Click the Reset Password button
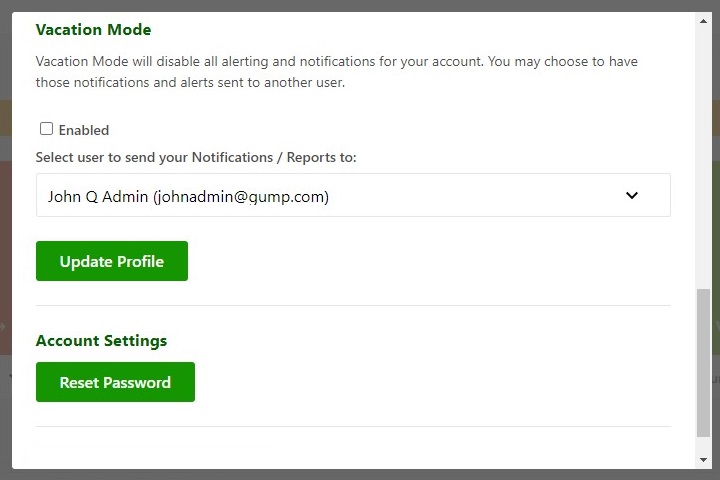The height and width of the screenshot is (480, 720). coord(115,382)
